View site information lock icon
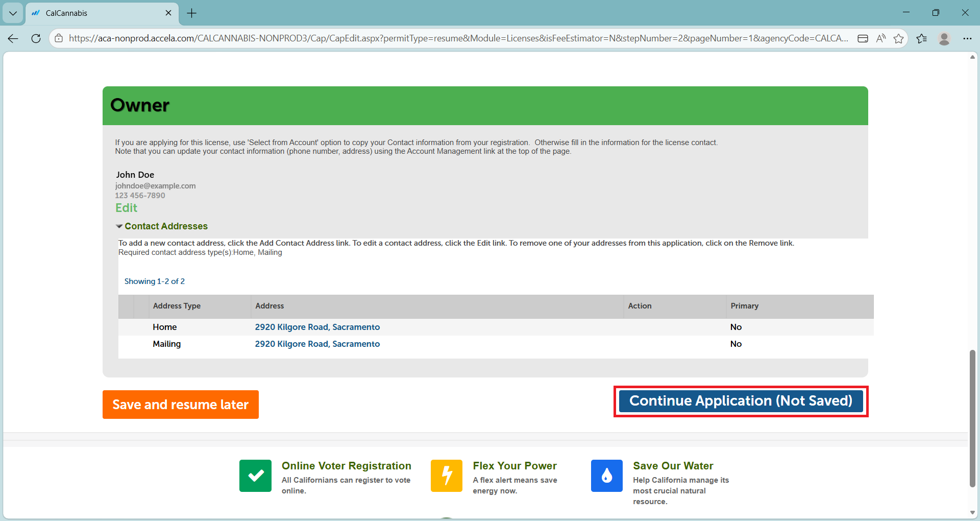Screen dimensions: 980x521 [x=59, y=38]
